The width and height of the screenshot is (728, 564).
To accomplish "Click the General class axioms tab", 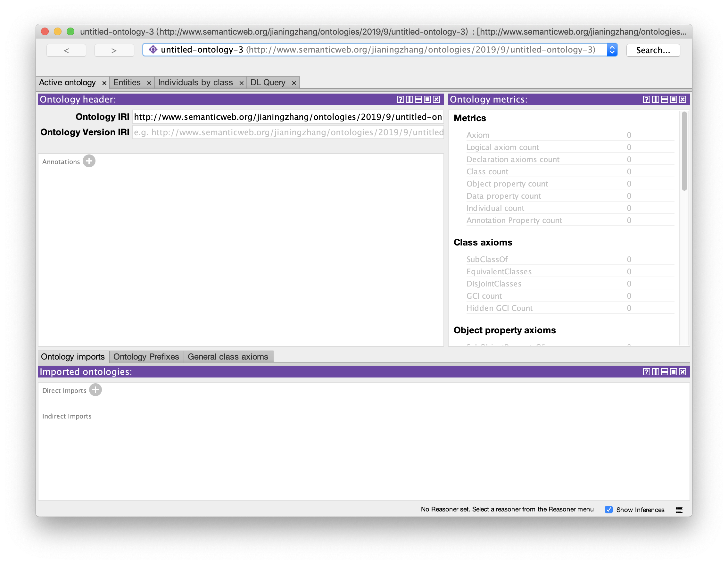I will click(228, 356).
